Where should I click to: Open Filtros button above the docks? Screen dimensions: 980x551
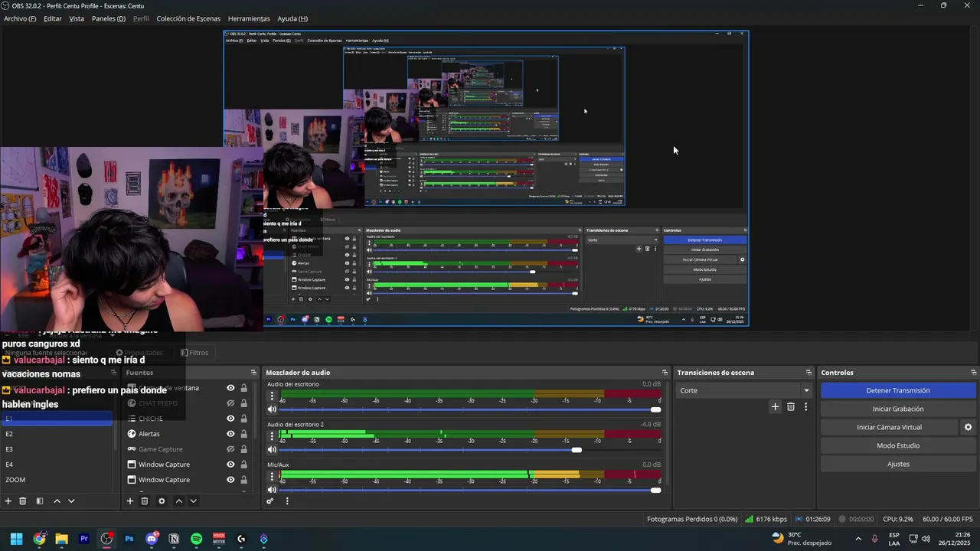pos(194,353)
